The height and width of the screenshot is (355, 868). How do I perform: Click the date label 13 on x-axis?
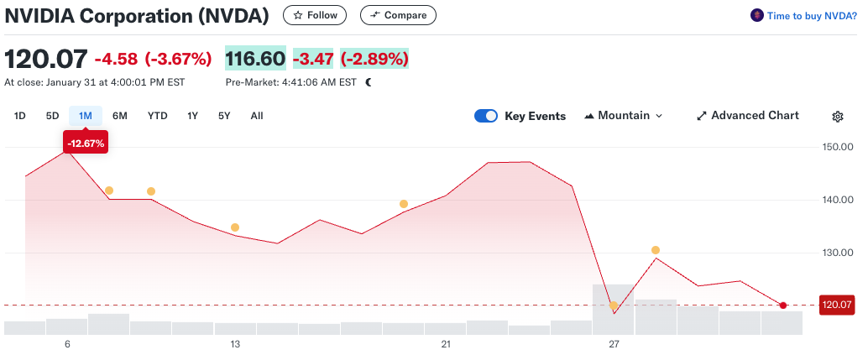[x=235, y=344]
